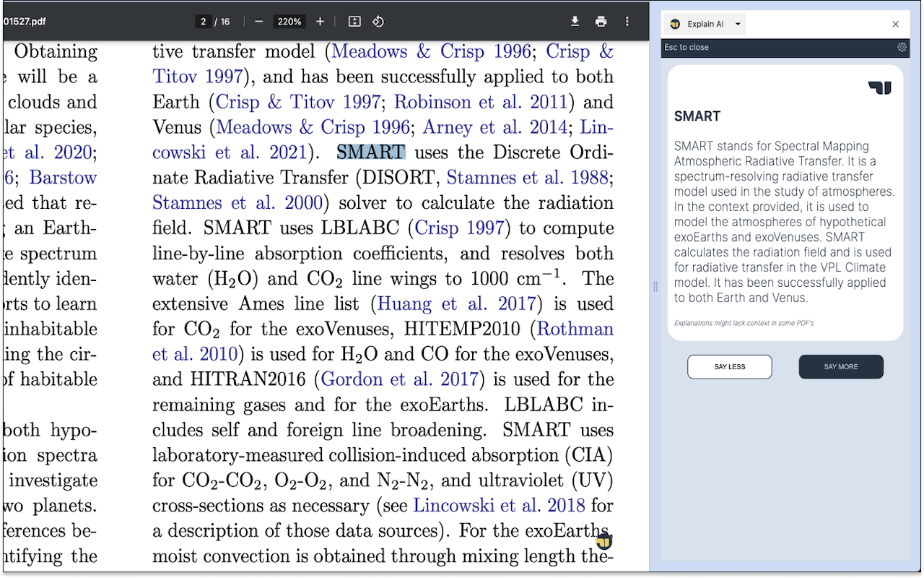Image resolution: width=924 pixels, height=578 pixels.
Task: Open the Crisp 1997 citation link
Action: (459, 228)
